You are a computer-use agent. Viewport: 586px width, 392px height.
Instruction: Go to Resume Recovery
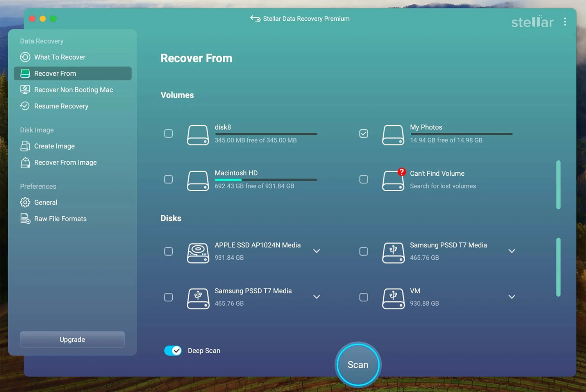[x=72, y=106]
